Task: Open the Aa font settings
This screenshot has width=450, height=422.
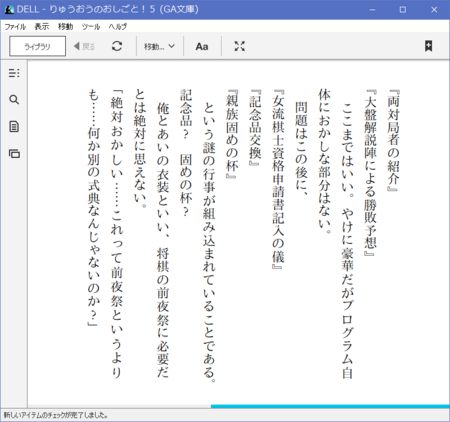Action: coord(202,46)
